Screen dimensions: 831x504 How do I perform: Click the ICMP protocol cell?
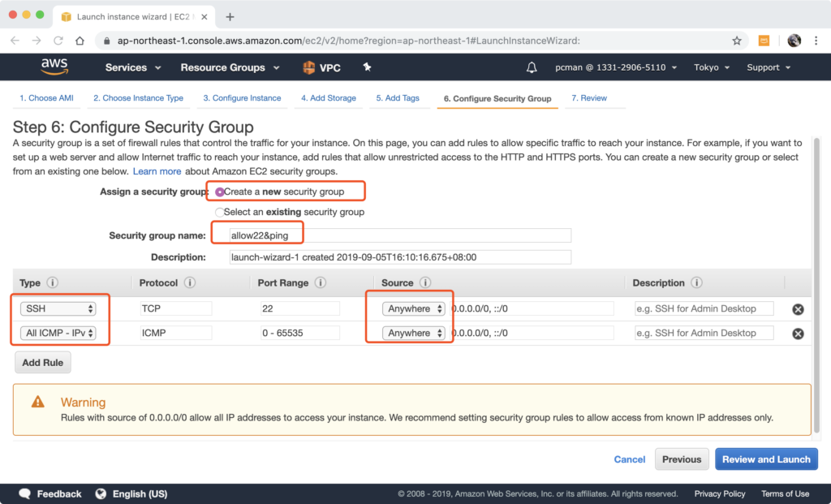tap(176, 333)
